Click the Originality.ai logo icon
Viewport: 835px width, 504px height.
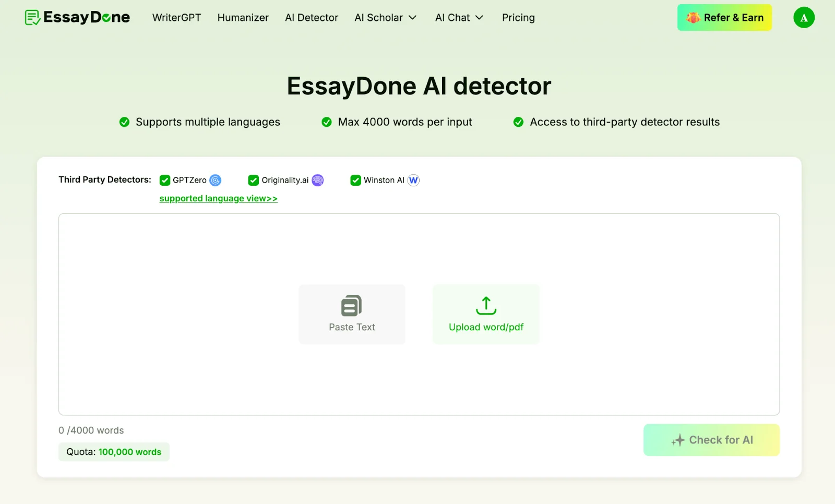317,180
